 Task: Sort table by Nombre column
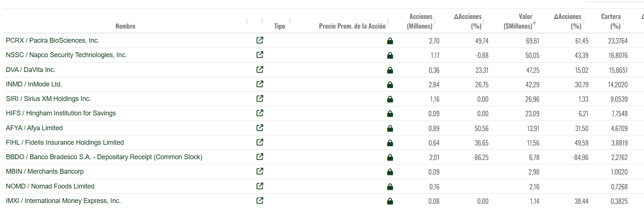(x=125, y=26)
